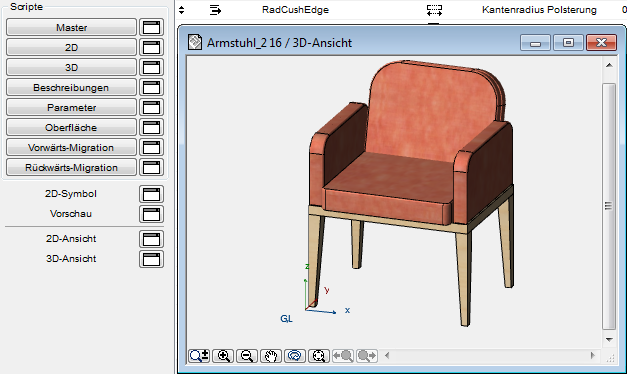627x374 pixels.
Task: Zoom out the 3D view
Action: click(x=247, y=356)
